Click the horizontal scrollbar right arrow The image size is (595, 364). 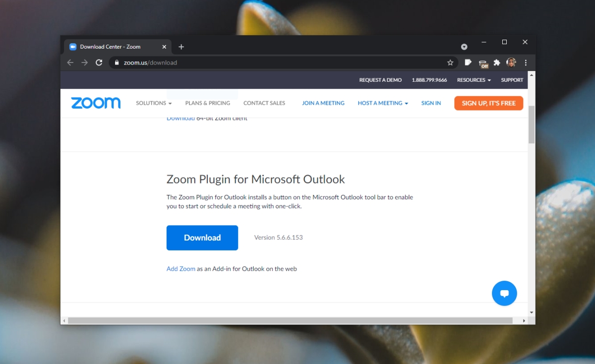click(x=524, y=321)
